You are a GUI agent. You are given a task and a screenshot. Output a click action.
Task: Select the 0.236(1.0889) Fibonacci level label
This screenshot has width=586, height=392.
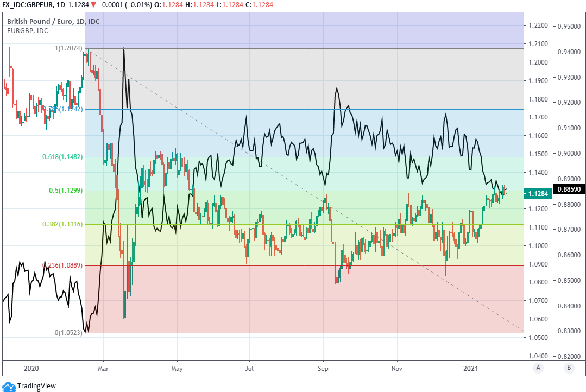pos(62,265)
